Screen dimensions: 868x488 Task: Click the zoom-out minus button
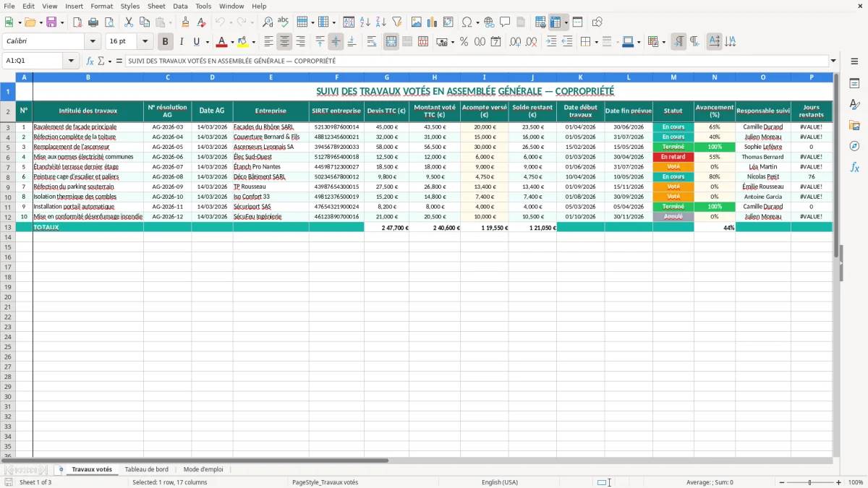click(x=781, y=482)
